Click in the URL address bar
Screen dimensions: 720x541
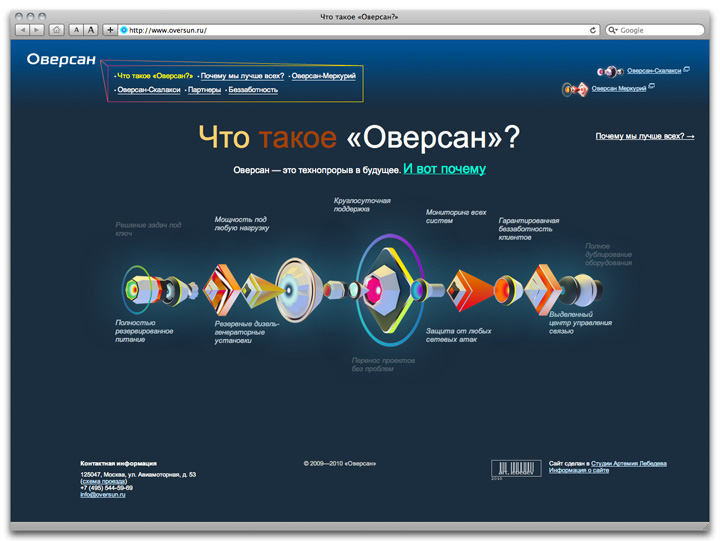350,30
